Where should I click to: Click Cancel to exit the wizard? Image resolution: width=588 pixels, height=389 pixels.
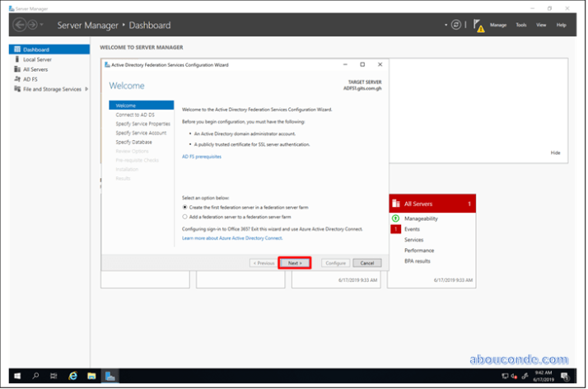(367, 263)
